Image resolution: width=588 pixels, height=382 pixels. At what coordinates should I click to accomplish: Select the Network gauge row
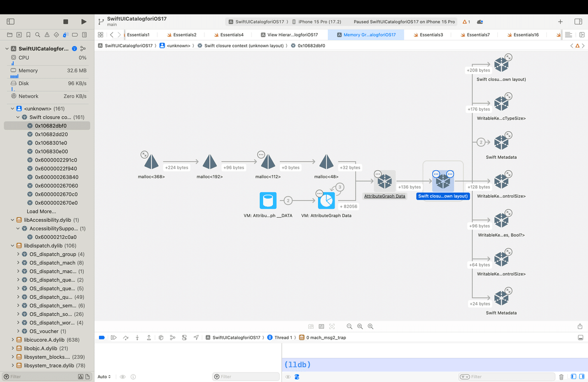(x=47, y=96)
